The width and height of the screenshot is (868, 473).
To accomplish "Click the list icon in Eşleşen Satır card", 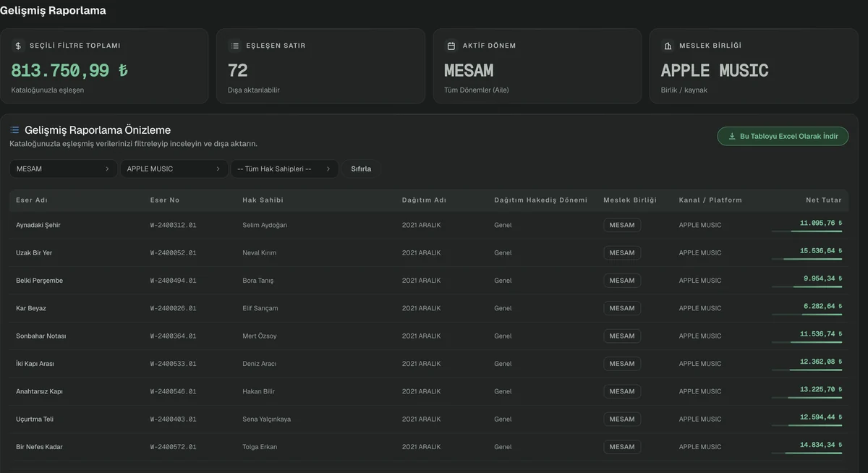I will [234, 46].
